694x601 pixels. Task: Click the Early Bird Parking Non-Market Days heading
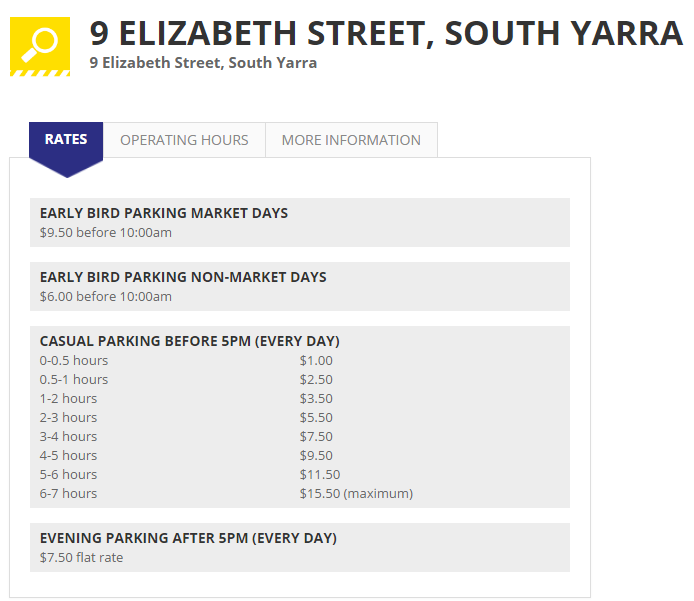[183, 277]
